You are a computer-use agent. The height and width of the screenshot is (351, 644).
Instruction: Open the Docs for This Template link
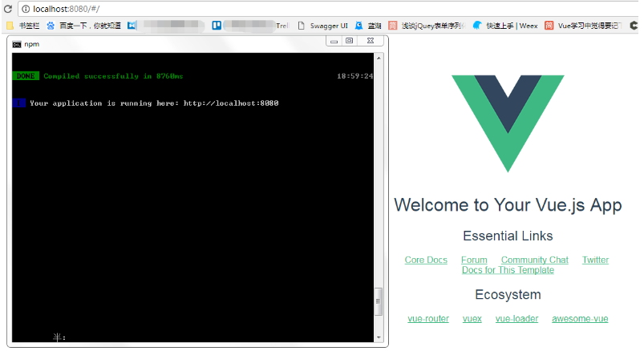pos(508,270)
